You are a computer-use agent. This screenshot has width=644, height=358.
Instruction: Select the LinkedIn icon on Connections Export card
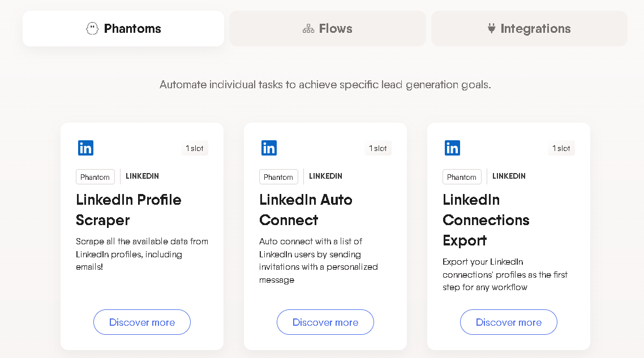452,148
